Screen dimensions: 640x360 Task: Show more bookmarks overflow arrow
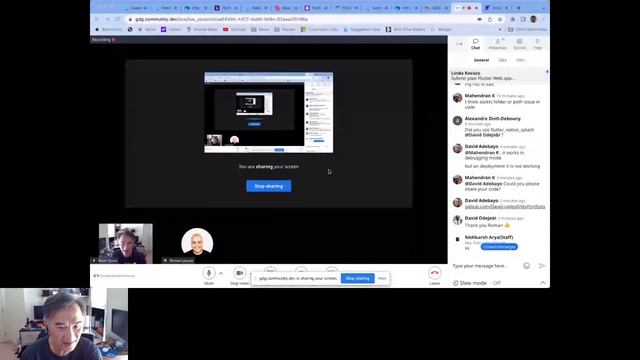point(500,29)
